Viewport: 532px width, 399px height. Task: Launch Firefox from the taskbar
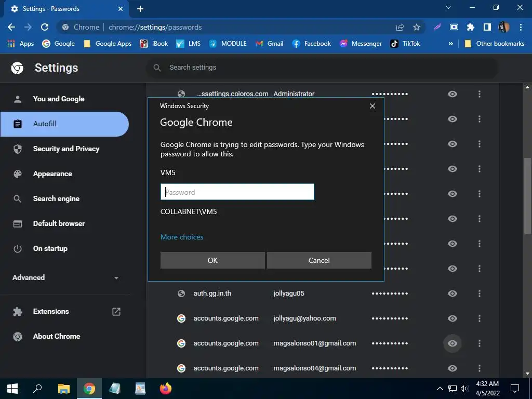point(166,389)
